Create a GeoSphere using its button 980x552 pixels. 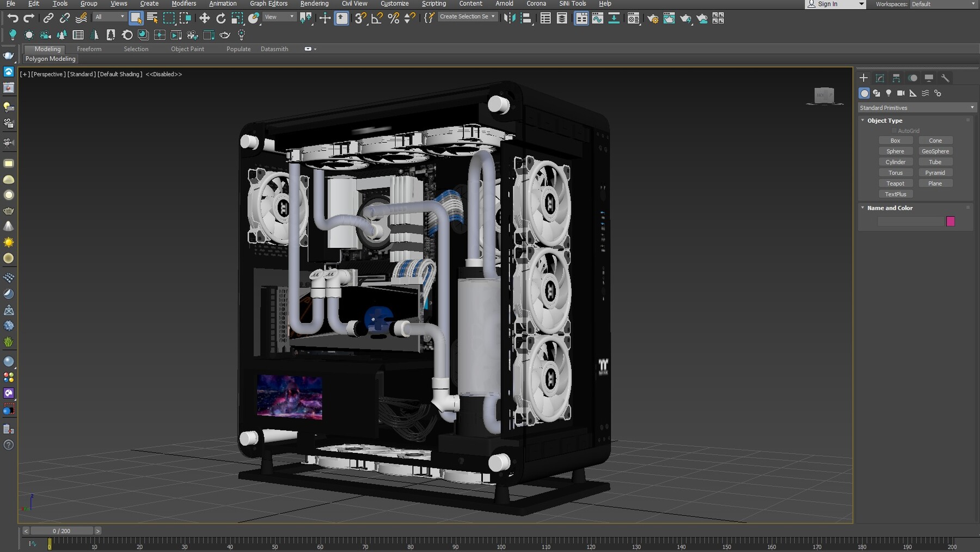click(x=935, y=151)
